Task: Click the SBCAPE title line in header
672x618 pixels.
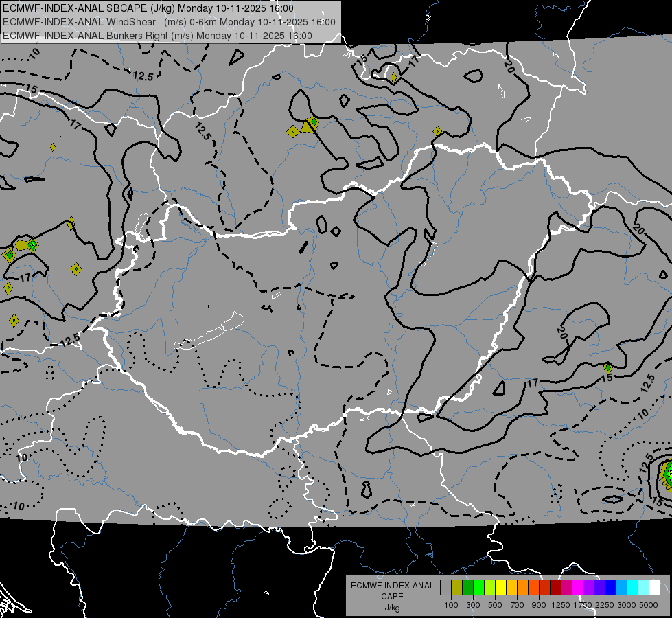Action: click(148, 8)
